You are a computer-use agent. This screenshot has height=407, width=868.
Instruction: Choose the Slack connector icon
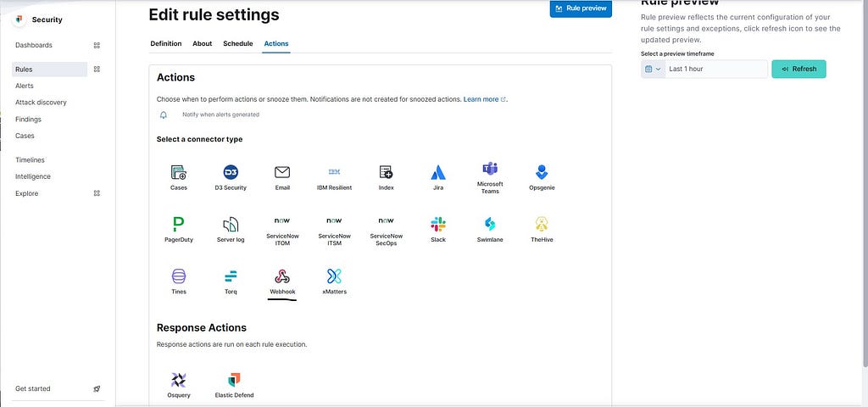[x=438, y=224]
